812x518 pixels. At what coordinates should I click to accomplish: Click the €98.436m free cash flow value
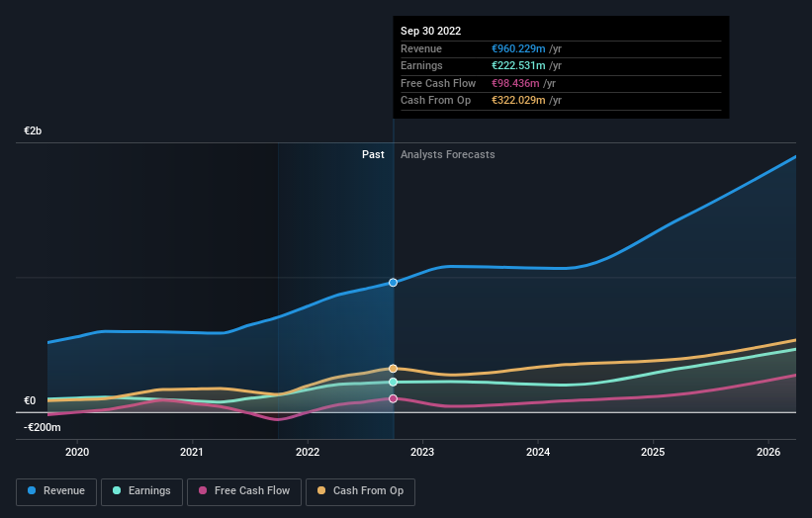point(515,83)
